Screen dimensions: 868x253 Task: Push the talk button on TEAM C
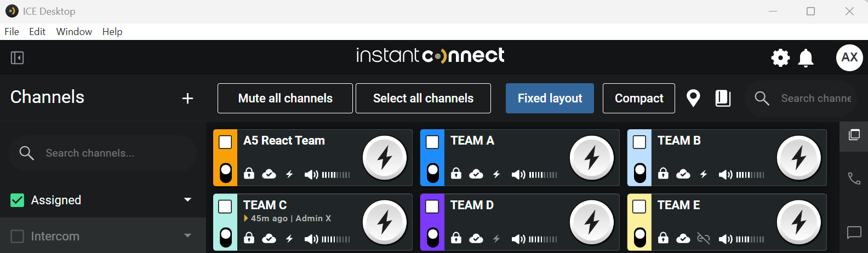pyautogui.click(x=385, y=222)
